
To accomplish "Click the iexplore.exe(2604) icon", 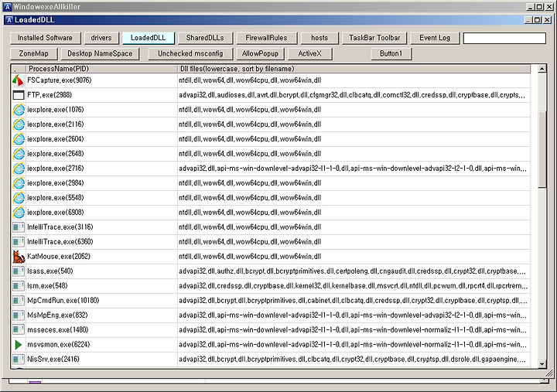I will pyautogui.click(x=19, y=139).
